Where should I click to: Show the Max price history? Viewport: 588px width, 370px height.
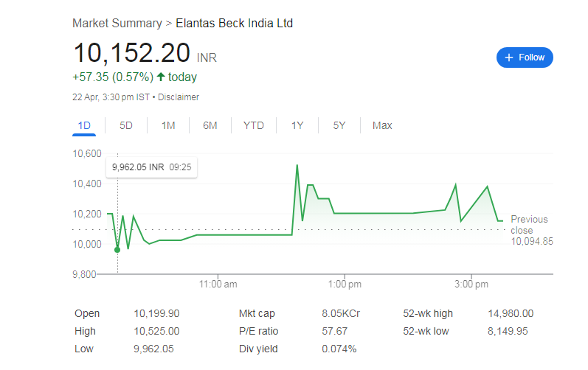pos(382,125)
